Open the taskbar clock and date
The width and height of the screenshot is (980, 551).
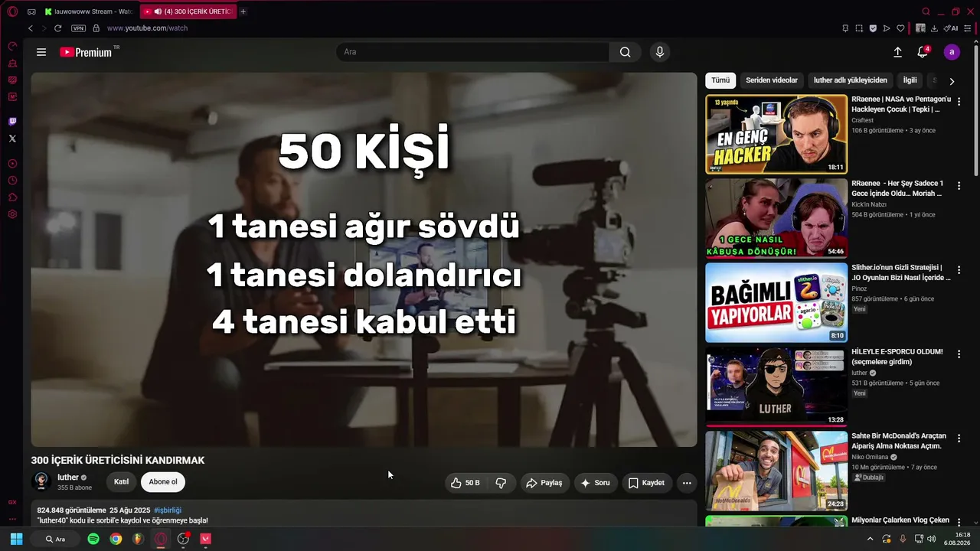(956, 539)
